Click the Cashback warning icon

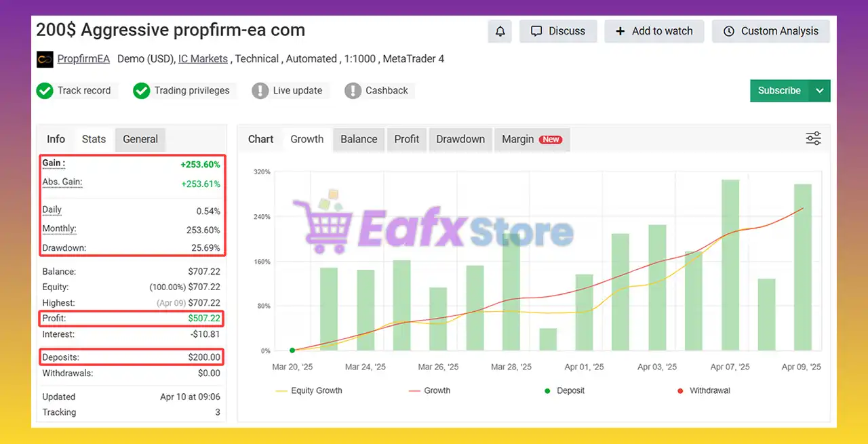click(x=353, y=90)
